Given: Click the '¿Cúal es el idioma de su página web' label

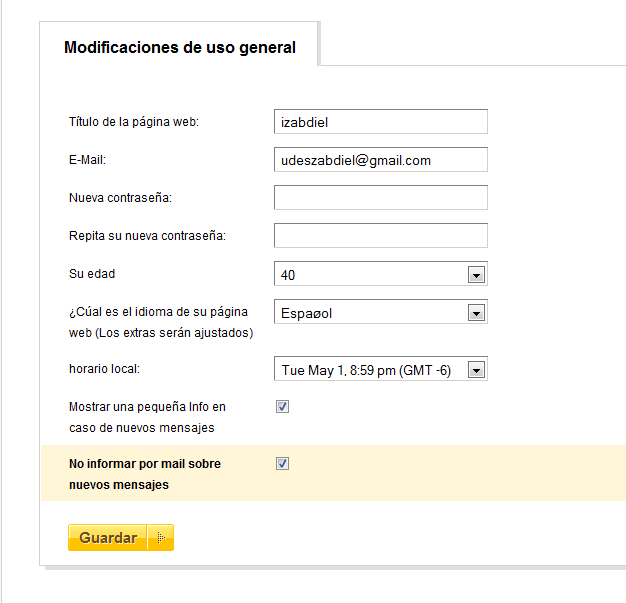Looking at the screenshot, I should 161,322.
